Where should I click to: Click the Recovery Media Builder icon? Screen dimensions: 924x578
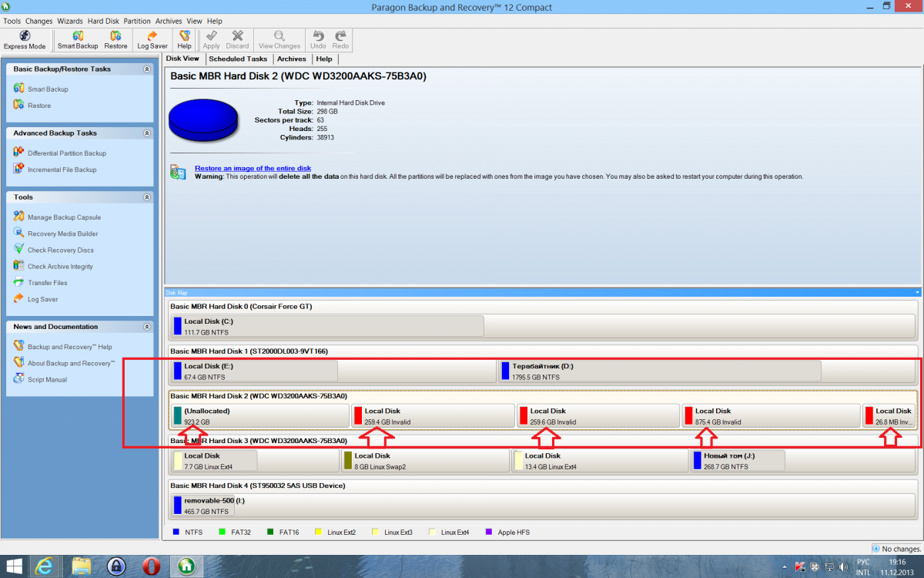point(19,233)
